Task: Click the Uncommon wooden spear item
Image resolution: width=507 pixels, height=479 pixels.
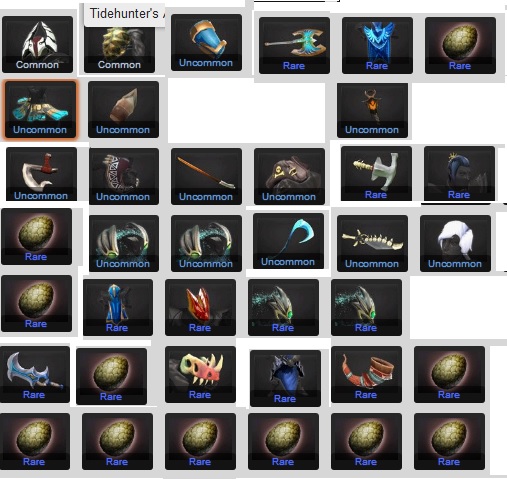Action: [x=206, y=176]
